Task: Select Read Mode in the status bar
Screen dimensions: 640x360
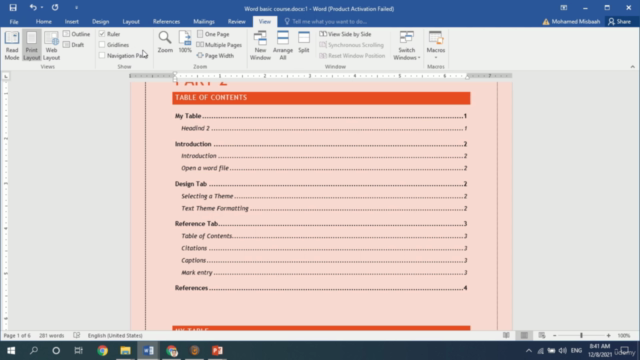Action: click(506, 336)
